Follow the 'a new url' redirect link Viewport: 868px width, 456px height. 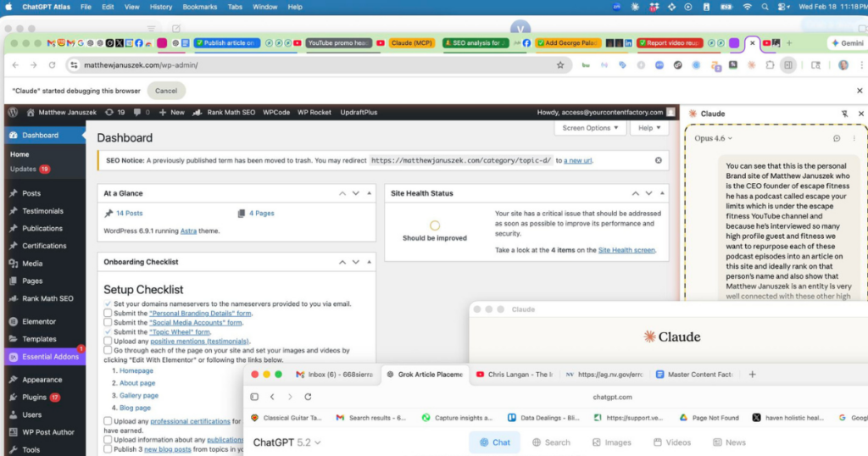[577, 160]
